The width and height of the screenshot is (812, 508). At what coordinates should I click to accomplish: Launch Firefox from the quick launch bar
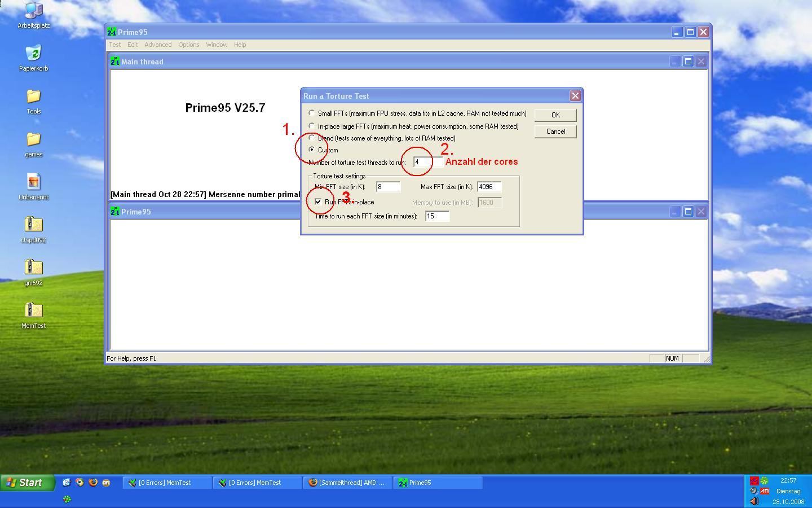[93, 483]
